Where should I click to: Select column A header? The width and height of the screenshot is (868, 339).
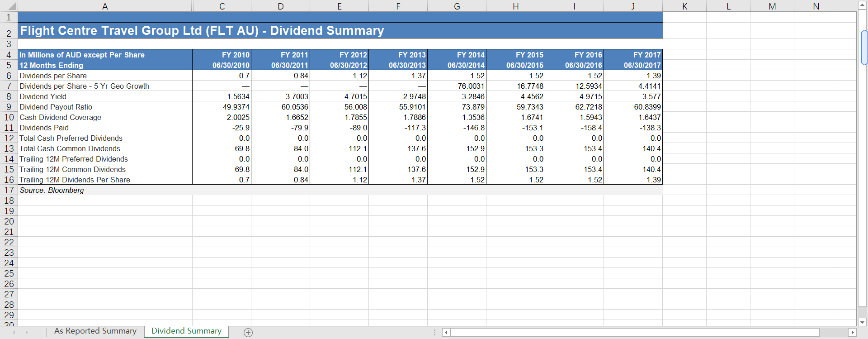[105, 6]
